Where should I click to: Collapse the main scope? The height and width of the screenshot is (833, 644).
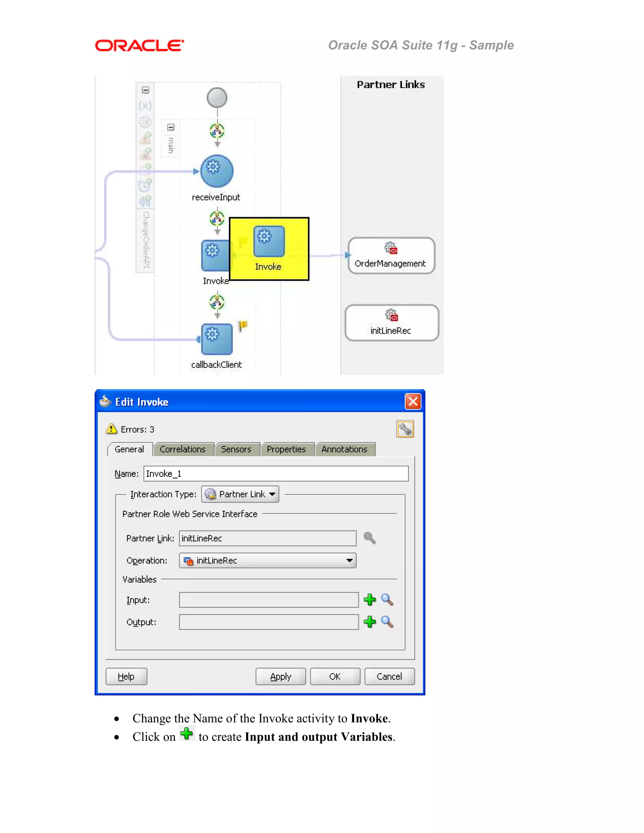(x=171, y=127)
